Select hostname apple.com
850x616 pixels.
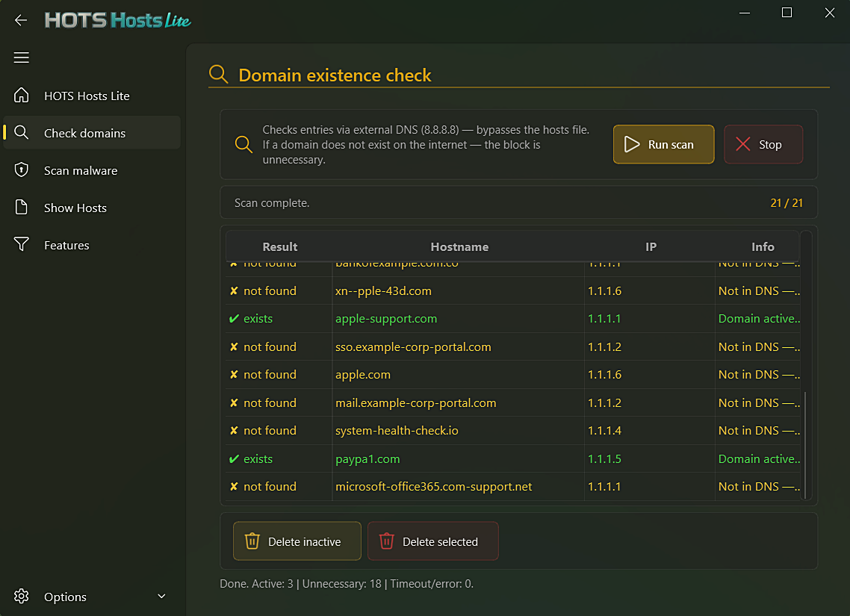[363, 375]
